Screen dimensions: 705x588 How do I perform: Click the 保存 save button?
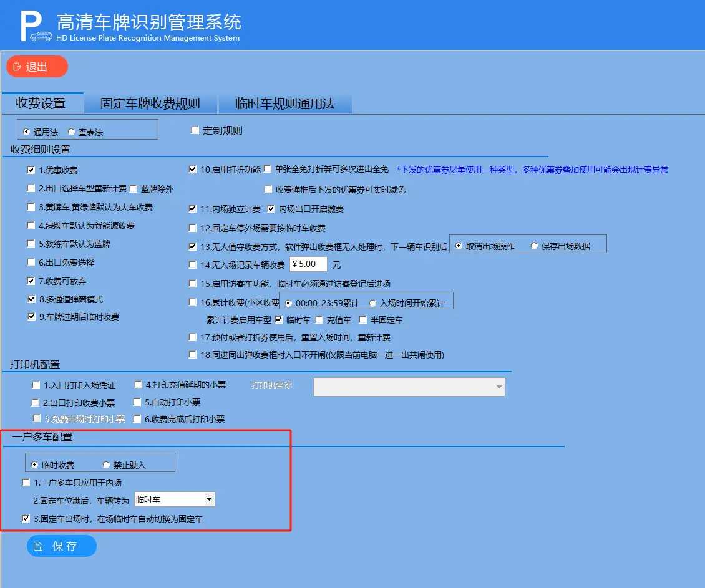pyautogui.click(x=61, y=546)
